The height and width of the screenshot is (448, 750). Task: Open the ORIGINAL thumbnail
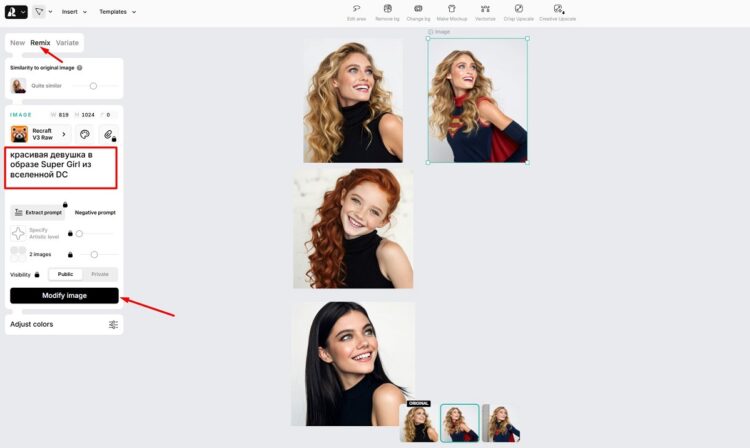coord(419,423)
